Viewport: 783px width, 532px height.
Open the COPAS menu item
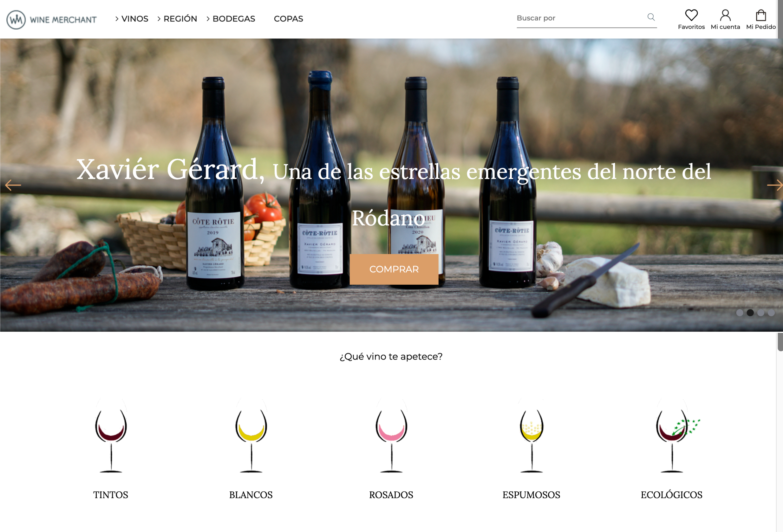288,19
